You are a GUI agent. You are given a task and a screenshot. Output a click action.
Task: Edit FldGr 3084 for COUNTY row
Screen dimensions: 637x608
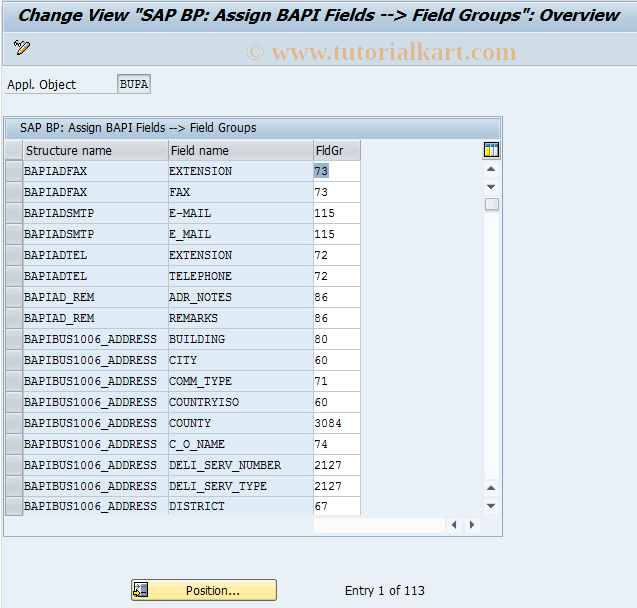click(x=336, y=423)
